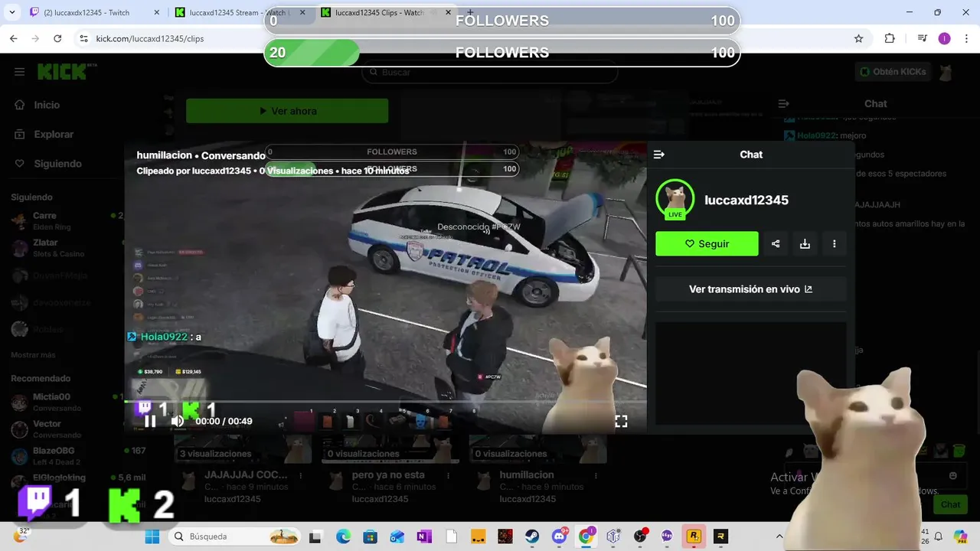The height and width of the screenshot is (551, 980).
Task: Click the Buscar search field
Action: click(x=490, y=72)
